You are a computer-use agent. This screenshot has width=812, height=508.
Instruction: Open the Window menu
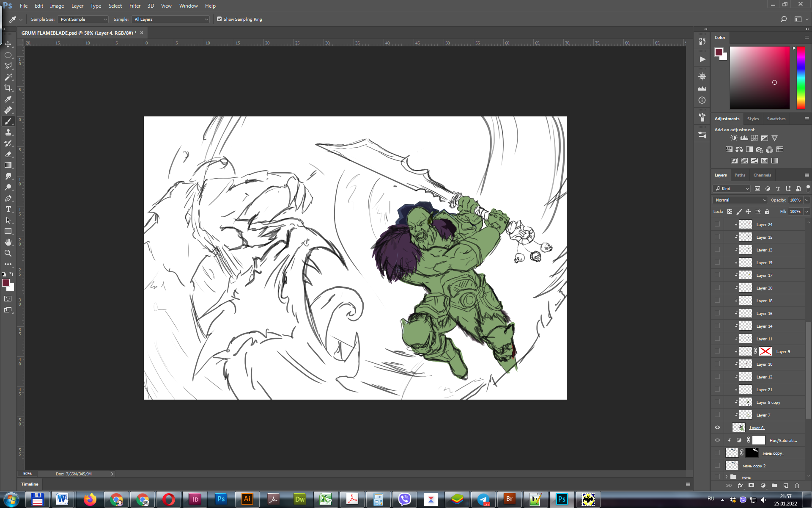(x=188, y=6)
